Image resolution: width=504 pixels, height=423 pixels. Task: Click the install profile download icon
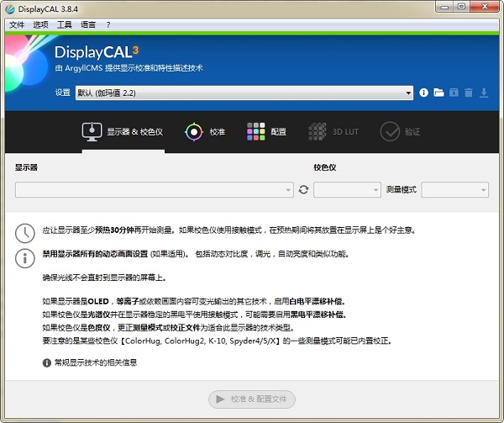tap(484, 93)
